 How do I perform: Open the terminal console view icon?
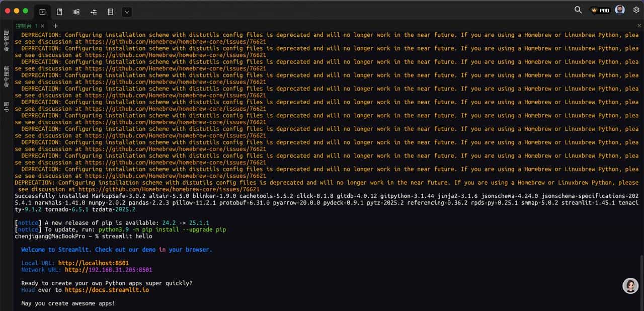pos(42,12)
